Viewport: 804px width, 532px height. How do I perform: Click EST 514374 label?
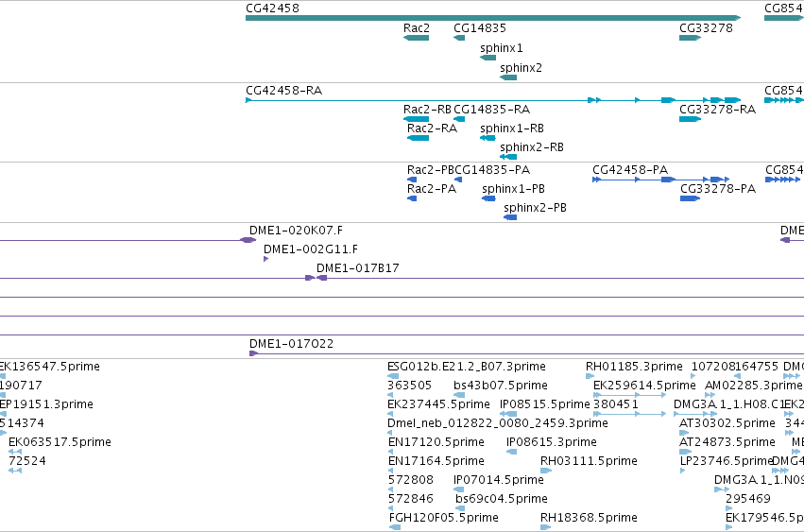(22, 423)
